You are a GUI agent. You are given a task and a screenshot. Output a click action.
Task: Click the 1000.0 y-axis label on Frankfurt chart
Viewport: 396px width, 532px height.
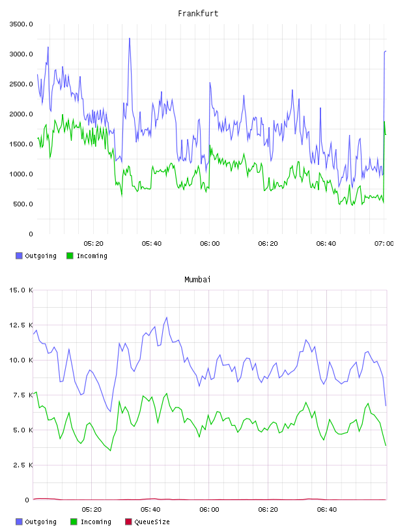tap(21, 174)
